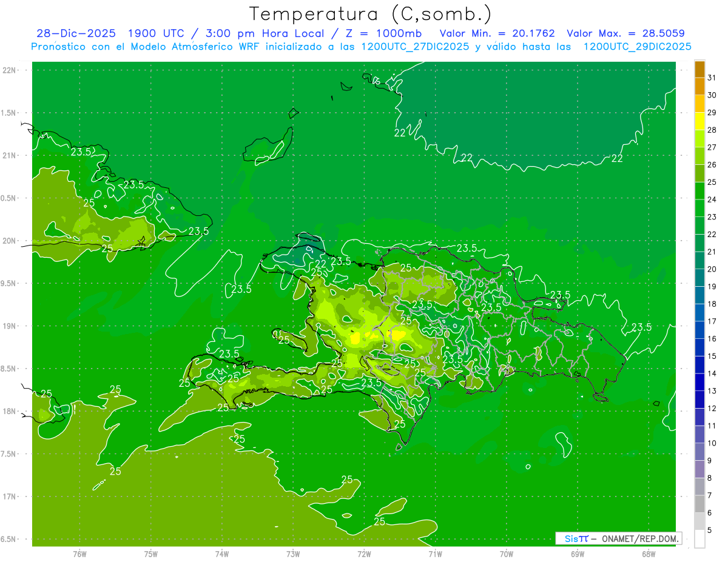Screen dimensions: 728x562
Task: Select the 76W longitude axis label
Action: click(79, 554)
